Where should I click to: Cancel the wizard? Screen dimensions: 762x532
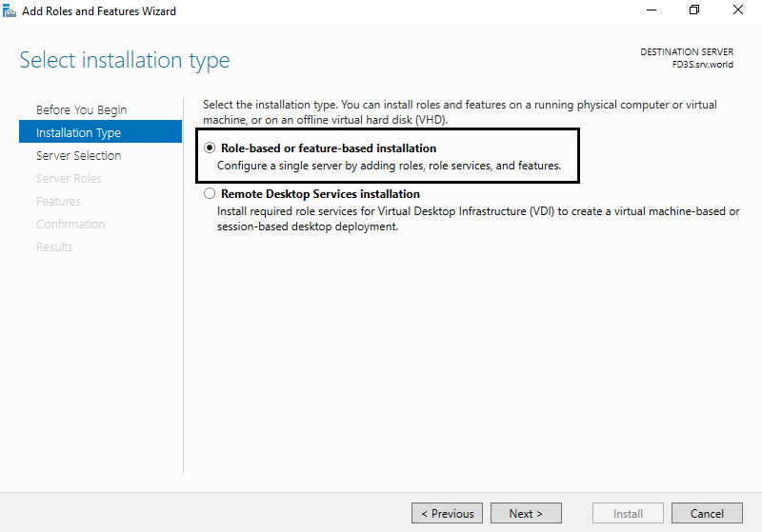pyautogui.click(x=707, y=513)
